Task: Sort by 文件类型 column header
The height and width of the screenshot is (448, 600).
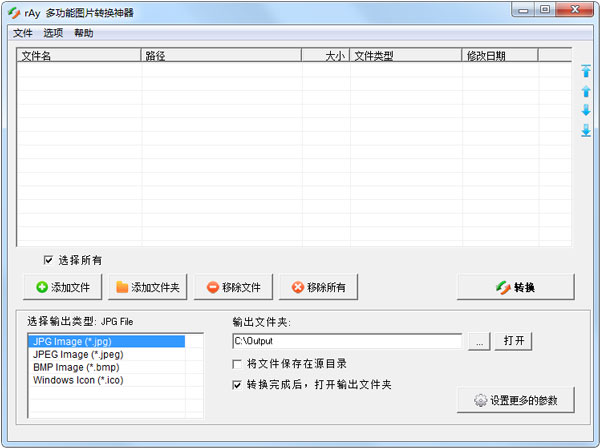Action: [x=406, y=55]
